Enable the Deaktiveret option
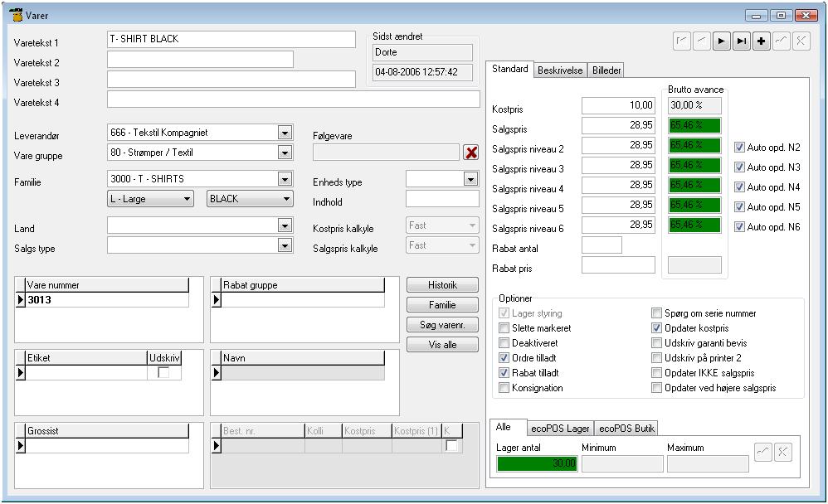The width and height of the screenshot is (828, 504). click(x=504, y=343)
